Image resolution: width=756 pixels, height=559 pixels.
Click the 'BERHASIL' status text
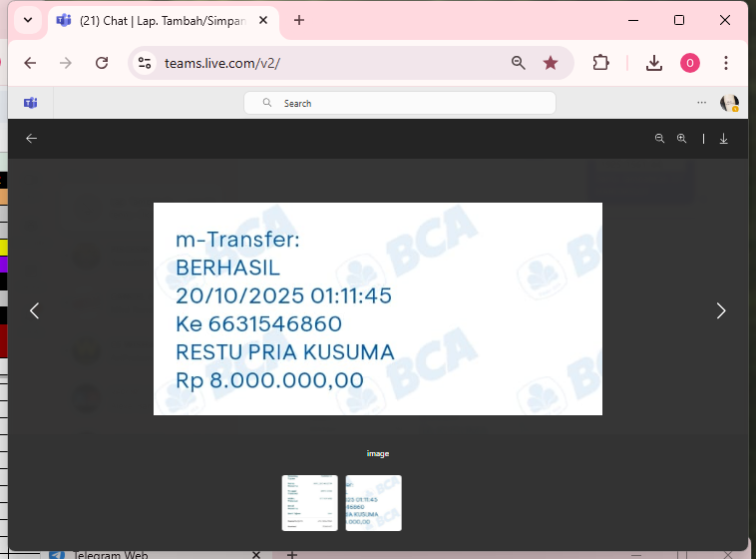coord(227,268)
